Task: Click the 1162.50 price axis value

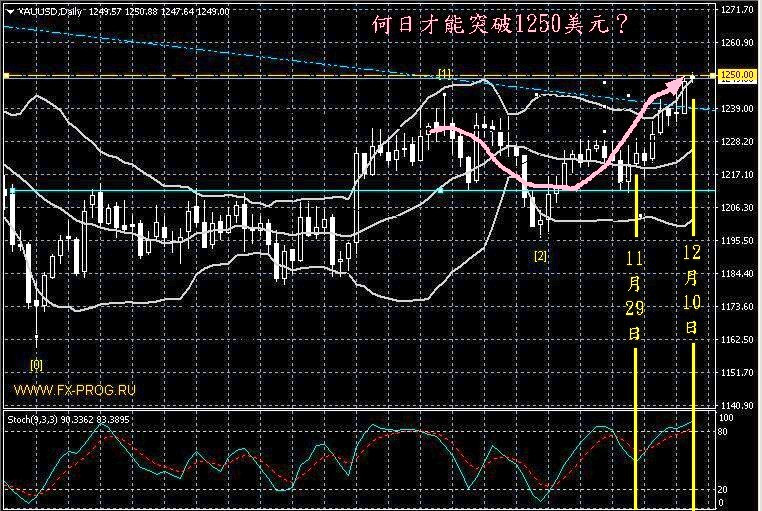Action: click(737, 340)
